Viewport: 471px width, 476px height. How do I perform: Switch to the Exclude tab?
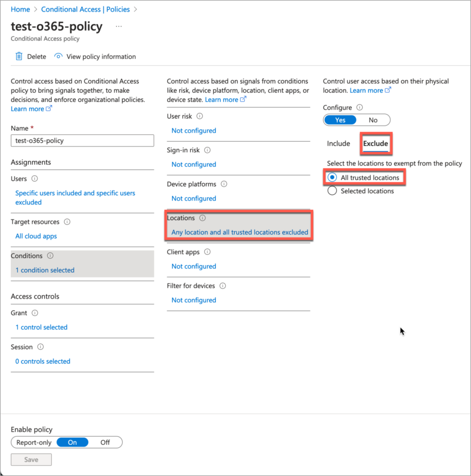375,143
